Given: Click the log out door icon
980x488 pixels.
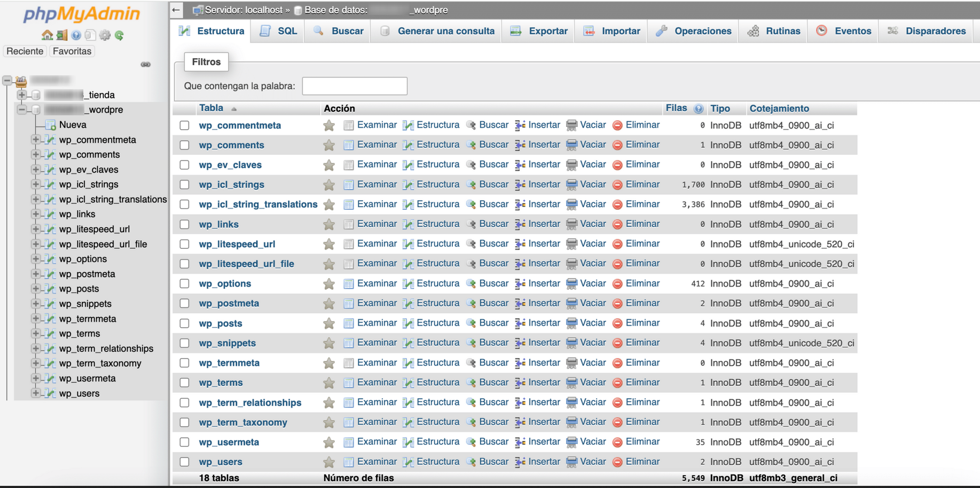Looking at the screenshot, I should pos(62,35).
